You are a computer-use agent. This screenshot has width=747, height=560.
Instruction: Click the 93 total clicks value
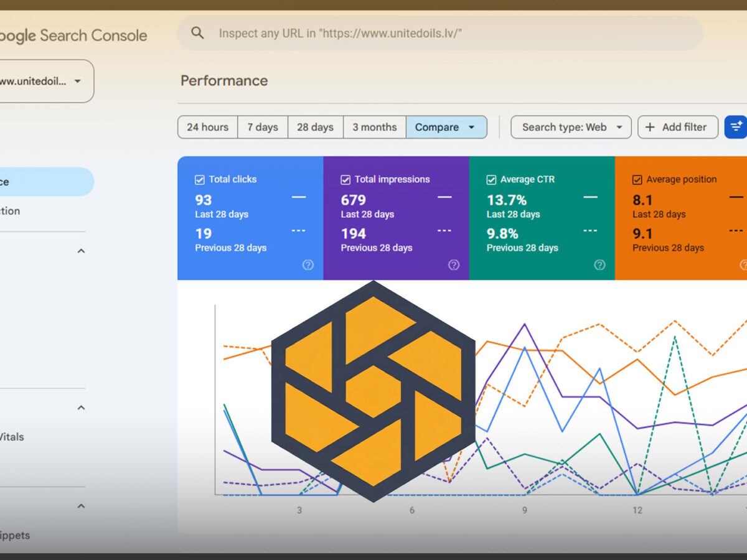click(204, 200)
